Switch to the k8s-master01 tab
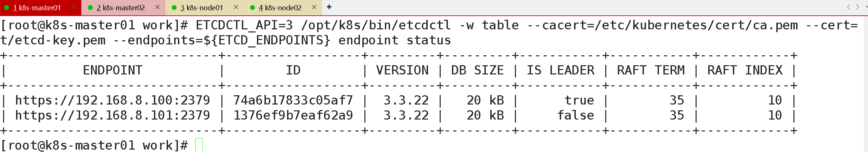Viewport: 868px width, 152px height. (37, 8)
